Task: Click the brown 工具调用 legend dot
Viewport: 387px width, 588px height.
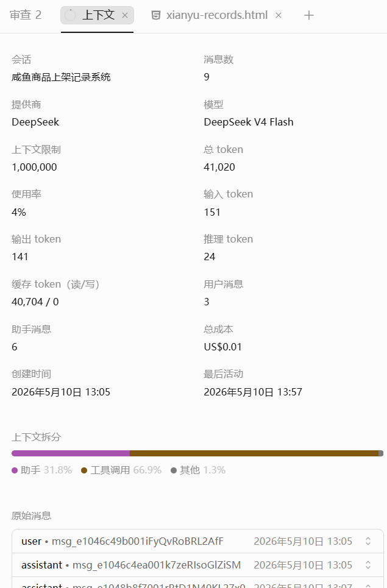Action: click(84, 470)
